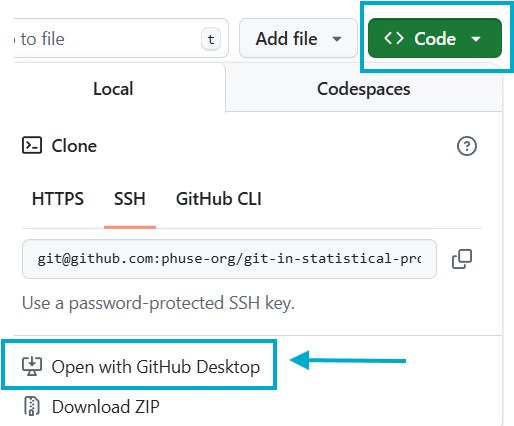Viewport: 514px width, 426px height.
Task: Select the HTTPS clone option
Action: (x=58, y=199)
